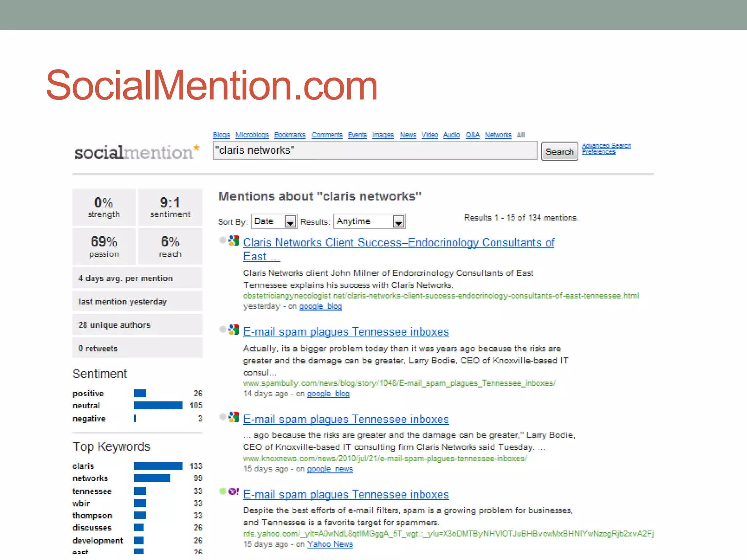The image size is (747, 560).
Task: Select the keyword "tennessee"
Action: (92, 491)
